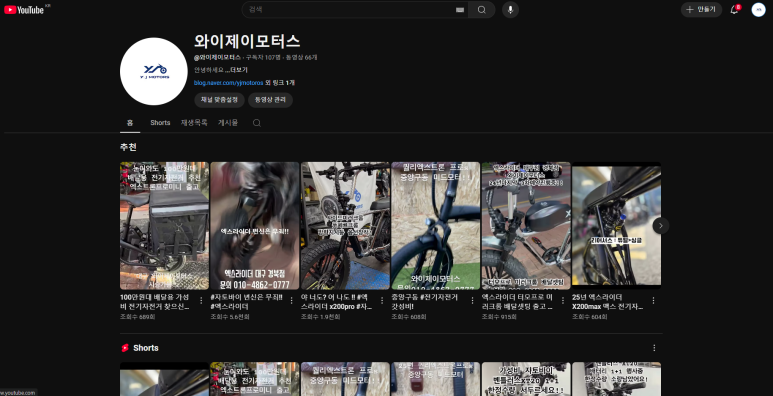Open options for 100만원대 배달용 video

click(201, 300)
